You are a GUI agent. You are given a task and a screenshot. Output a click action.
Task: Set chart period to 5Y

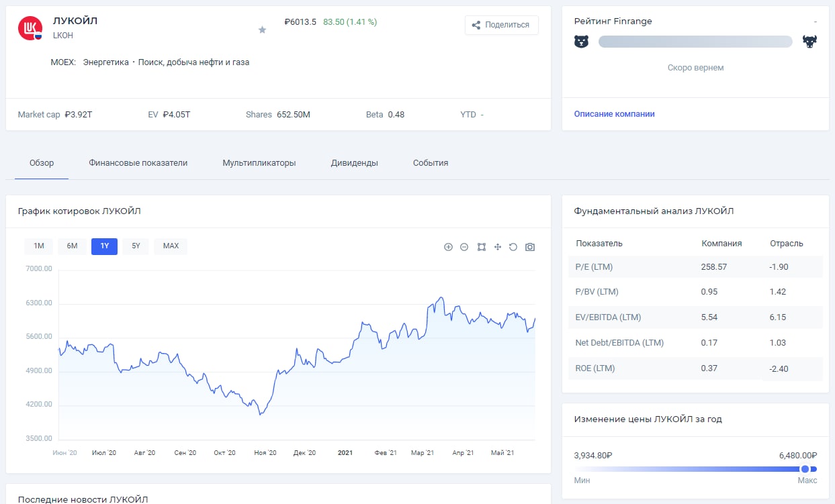pos(136,246)
